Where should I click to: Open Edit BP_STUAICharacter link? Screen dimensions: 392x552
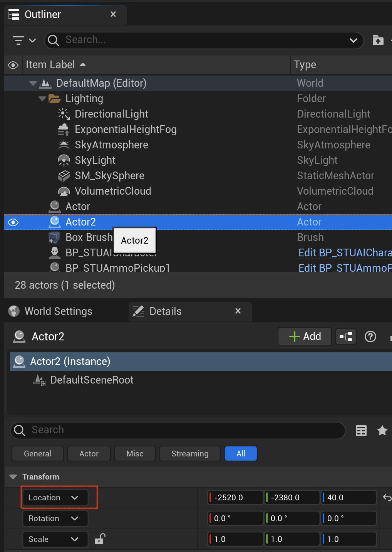[x=345, y=253]
